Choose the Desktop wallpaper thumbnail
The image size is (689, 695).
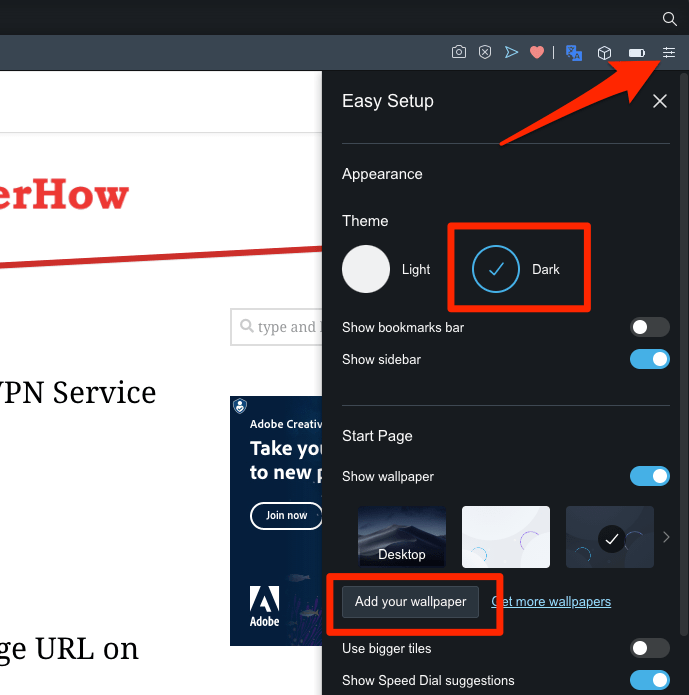pos(401,537)
